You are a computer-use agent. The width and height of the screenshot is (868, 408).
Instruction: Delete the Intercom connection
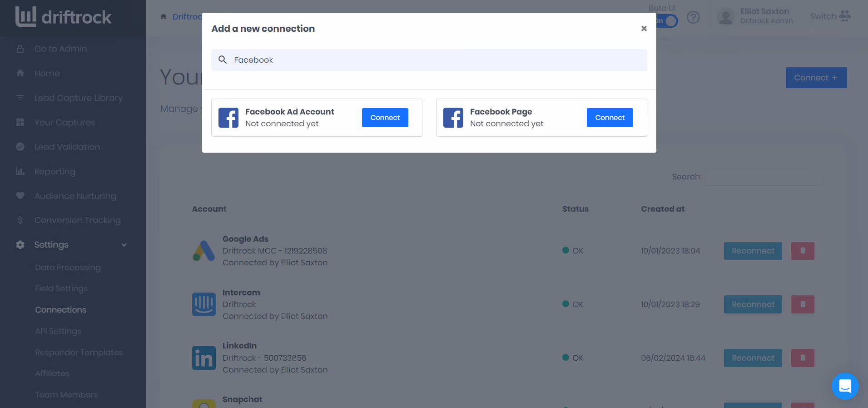tap(803, 304)
